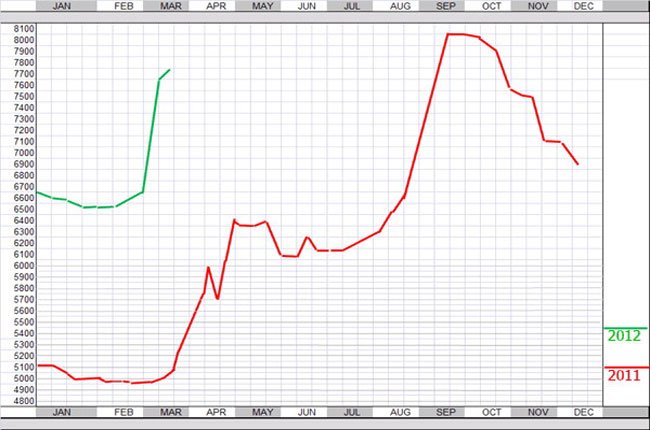Select the 5600 y-axis value

[24, 311]
